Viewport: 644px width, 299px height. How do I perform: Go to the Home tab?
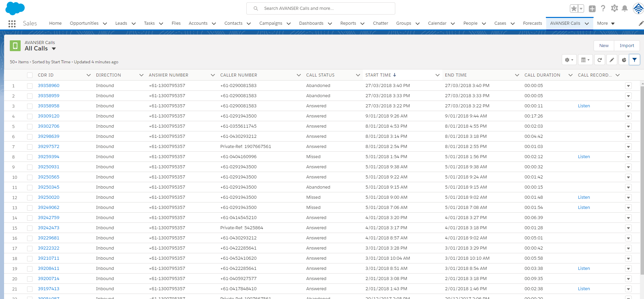pyautogui.click(x=55, y=23)
